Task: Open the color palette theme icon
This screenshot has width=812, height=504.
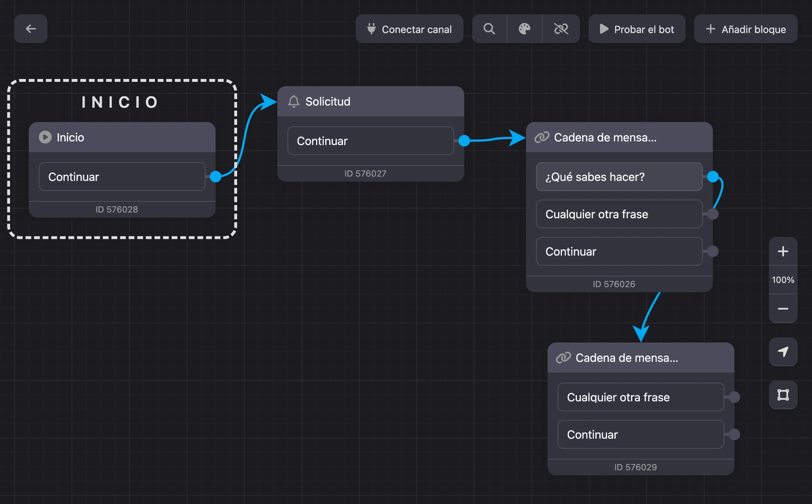Action: [x=525, y=29]
